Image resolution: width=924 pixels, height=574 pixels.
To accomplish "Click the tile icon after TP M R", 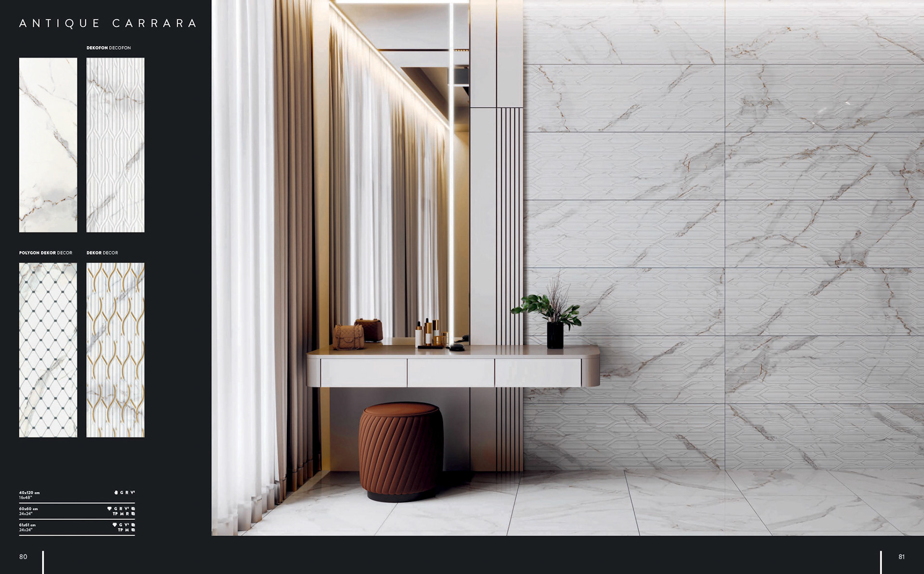I will point(133,514).
